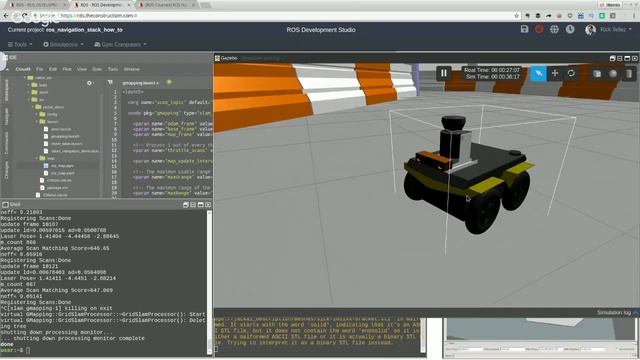Expand the Simulation log panel

(616, 313)
